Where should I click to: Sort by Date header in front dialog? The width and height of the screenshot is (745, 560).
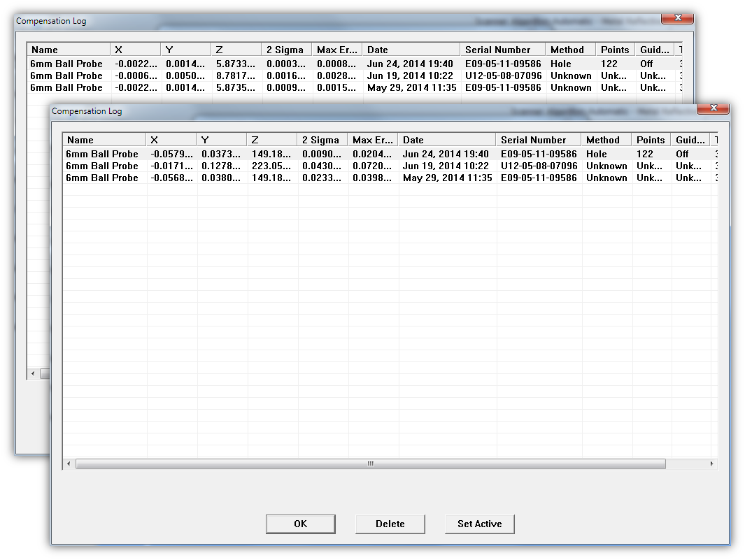tap(446, 140)
